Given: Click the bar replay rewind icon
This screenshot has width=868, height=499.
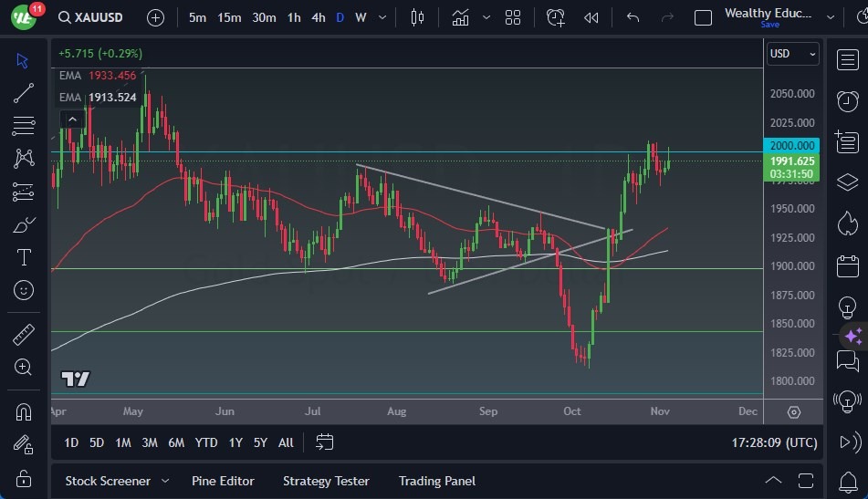Looking at the screenshot, I should point(591,17).
